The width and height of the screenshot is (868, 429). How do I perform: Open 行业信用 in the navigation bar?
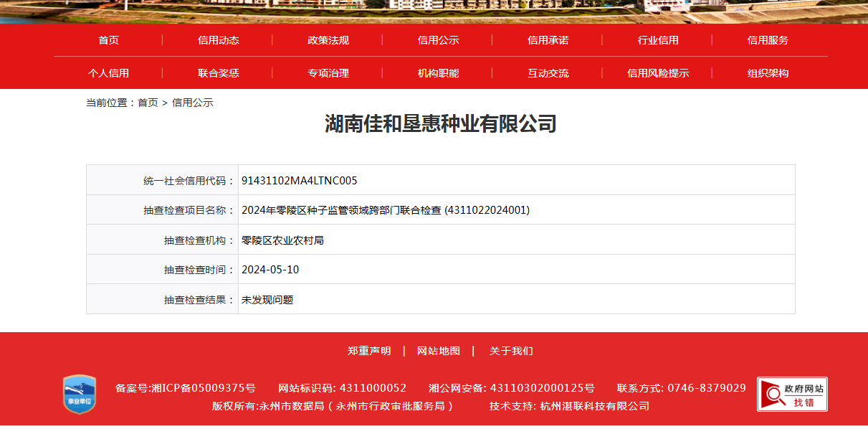tap(658, 40)
